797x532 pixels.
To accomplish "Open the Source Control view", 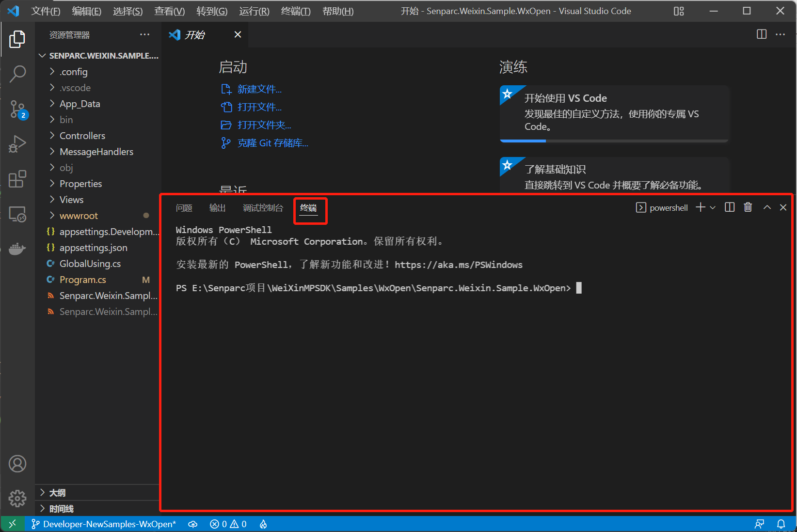I will (x=17, y=109).
